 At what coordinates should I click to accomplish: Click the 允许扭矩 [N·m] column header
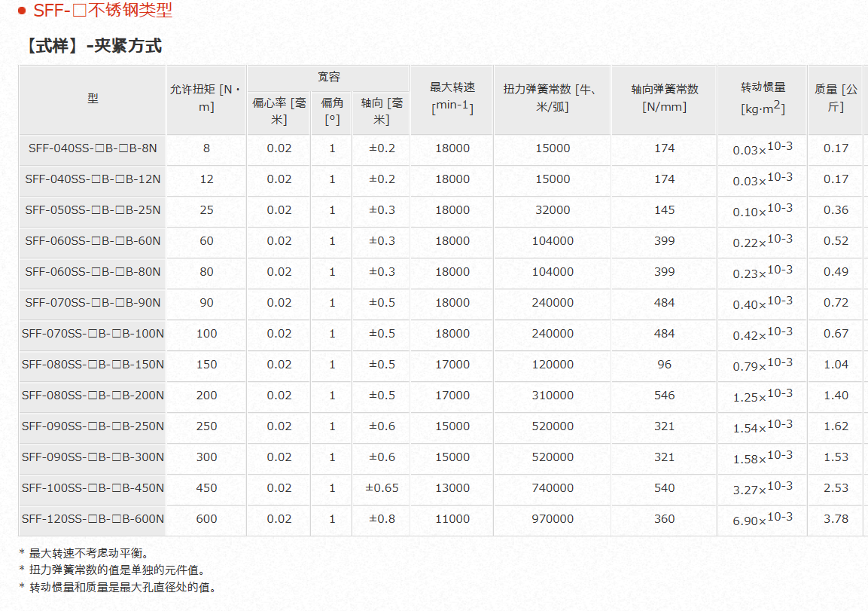coord(206,98)
